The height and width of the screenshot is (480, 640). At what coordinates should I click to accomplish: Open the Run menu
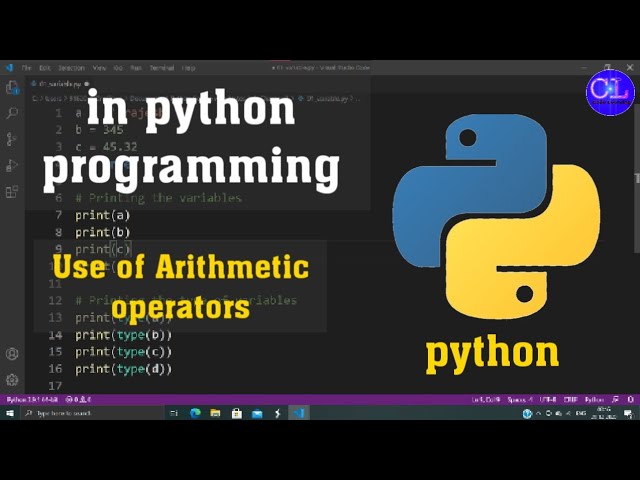136,68
